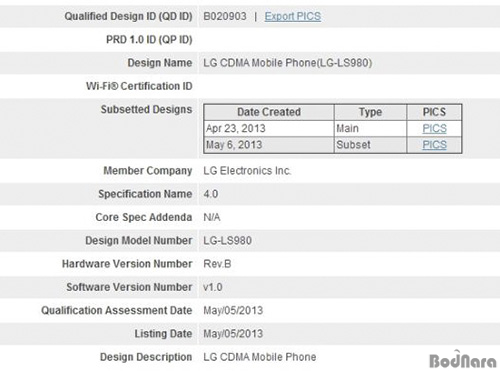Screen dimensions: 500x371
Task: Click the Hardware Version value Rev.B
Action: point(217,264)
